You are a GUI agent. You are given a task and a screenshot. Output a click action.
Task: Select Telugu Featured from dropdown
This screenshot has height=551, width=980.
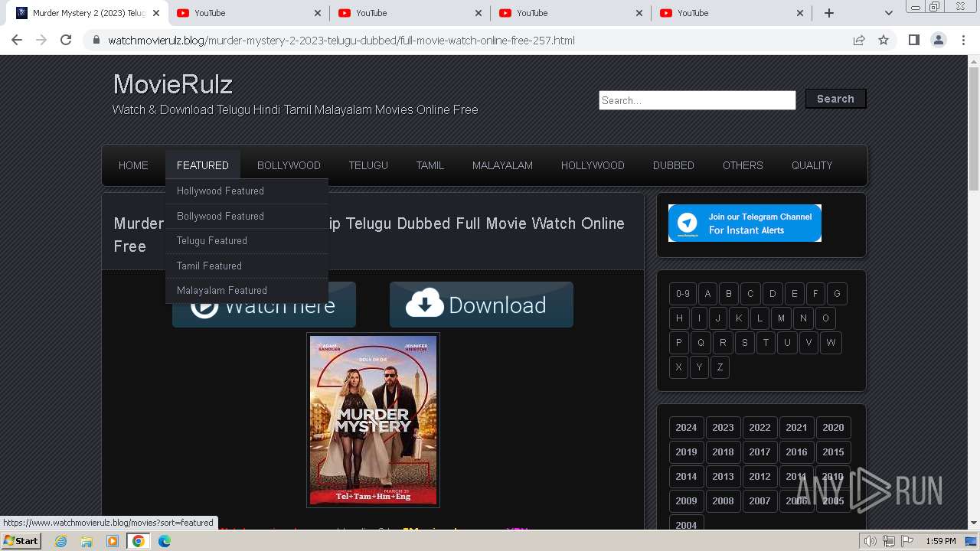click(247, 241)
